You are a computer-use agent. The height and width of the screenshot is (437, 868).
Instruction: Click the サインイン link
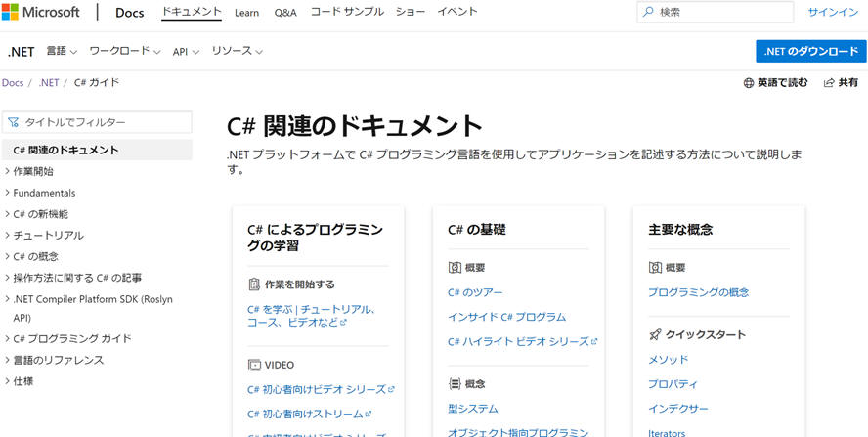[833, 12]
